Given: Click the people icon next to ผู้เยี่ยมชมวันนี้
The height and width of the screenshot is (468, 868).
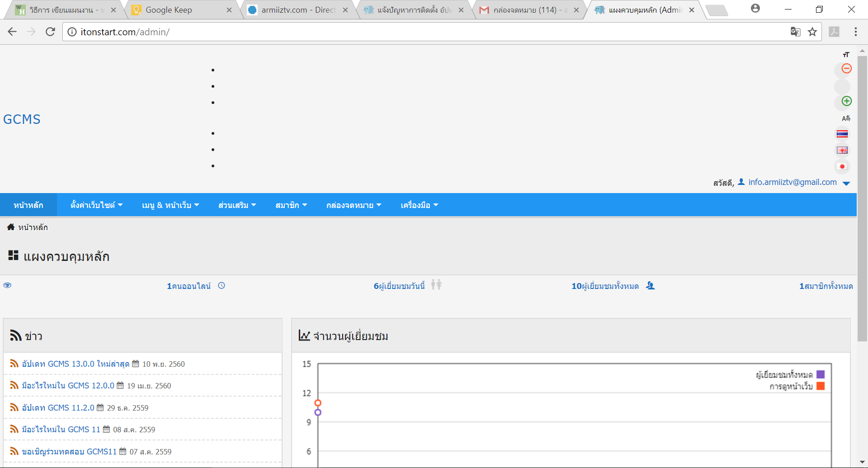Looking at the screenshot, I should coord(436,285).
